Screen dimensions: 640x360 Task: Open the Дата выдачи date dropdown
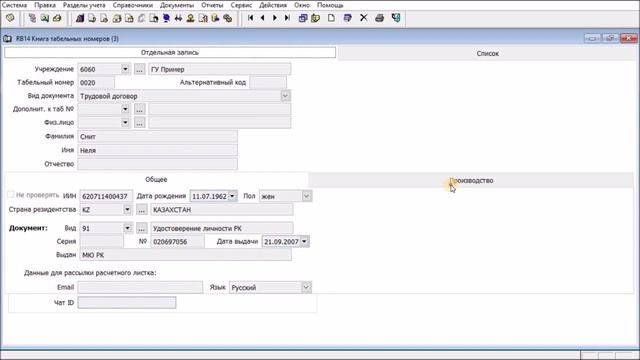coord(304,241)
